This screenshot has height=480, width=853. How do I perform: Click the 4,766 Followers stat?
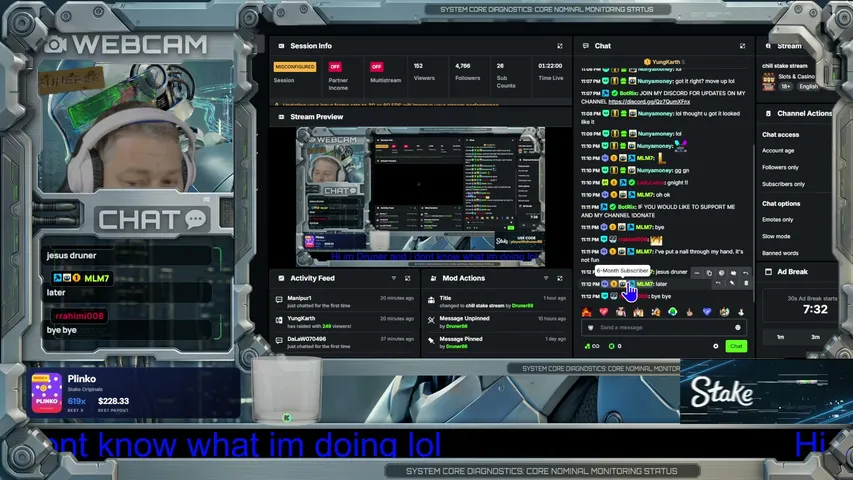click(467, 72)
